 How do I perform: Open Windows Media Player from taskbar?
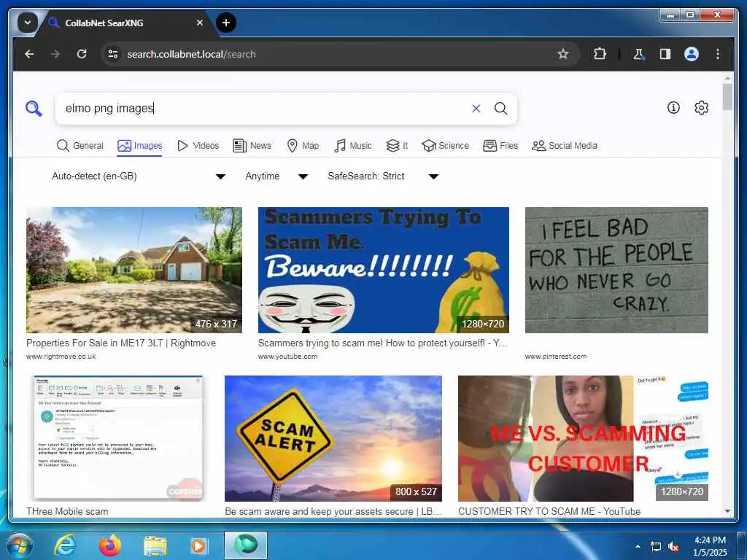[198, 545]
